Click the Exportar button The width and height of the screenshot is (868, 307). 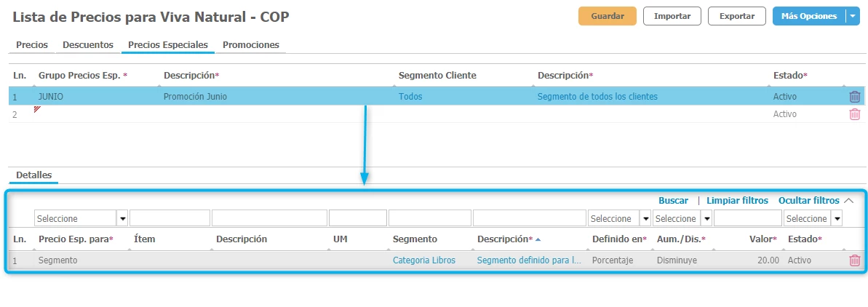tap(736, 16)
